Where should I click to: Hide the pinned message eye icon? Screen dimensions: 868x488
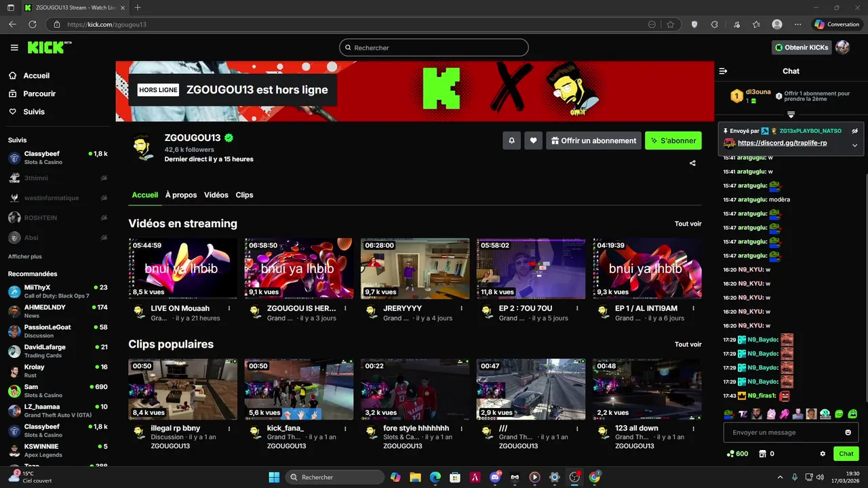pyautogui.click(x=854, y=131)
